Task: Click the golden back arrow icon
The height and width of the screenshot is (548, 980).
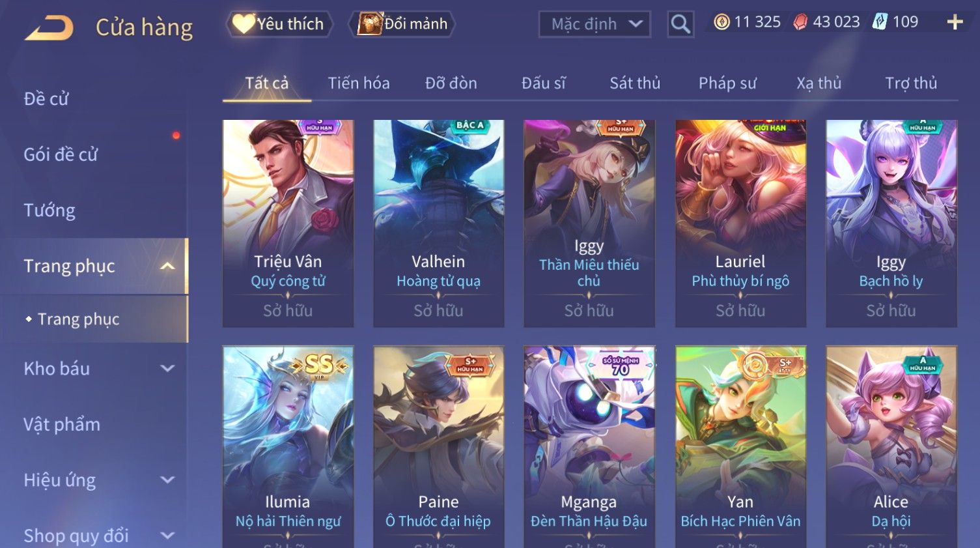Action: point(49,28)
